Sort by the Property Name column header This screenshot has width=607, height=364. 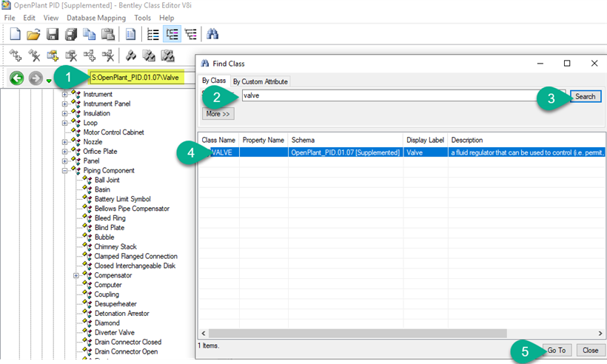point(264,140)
